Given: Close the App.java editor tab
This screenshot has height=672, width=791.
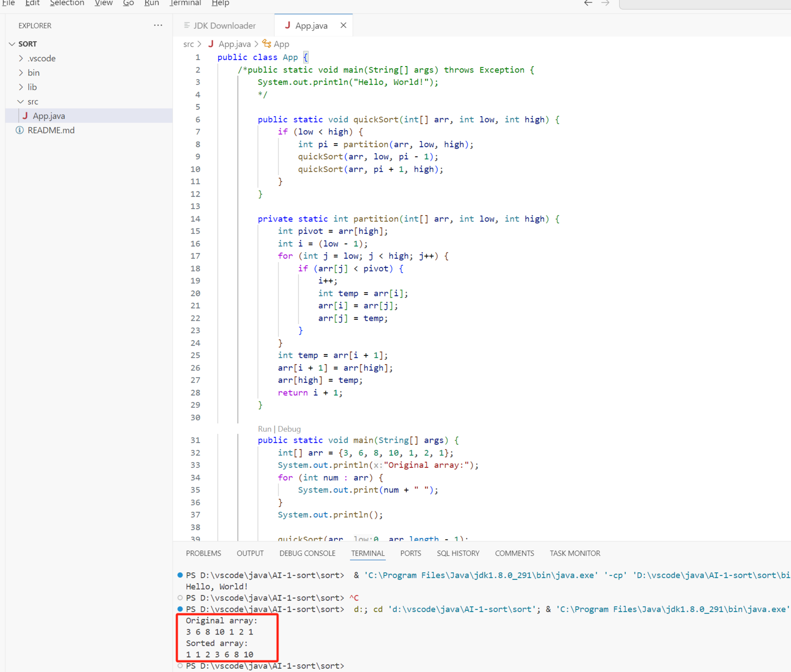Looking at the screenshot, I should tap(343, 25).
